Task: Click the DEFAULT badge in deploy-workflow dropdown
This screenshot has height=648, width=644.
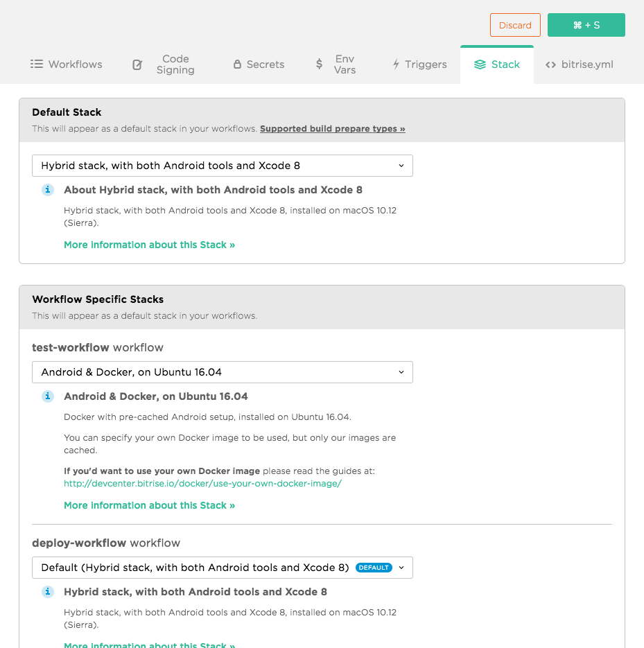Action: coord(374,568)
